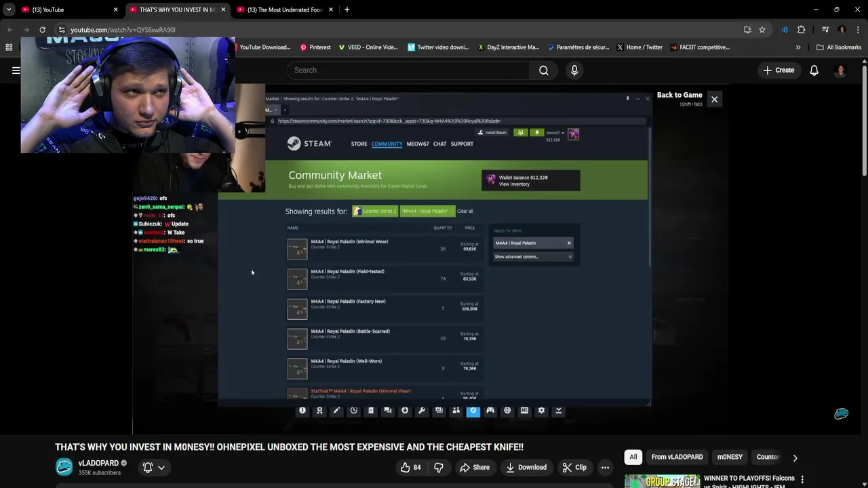Open the SUPPORT link in Steam header
The image size is (868, 488).
click(x=462, y=144)
